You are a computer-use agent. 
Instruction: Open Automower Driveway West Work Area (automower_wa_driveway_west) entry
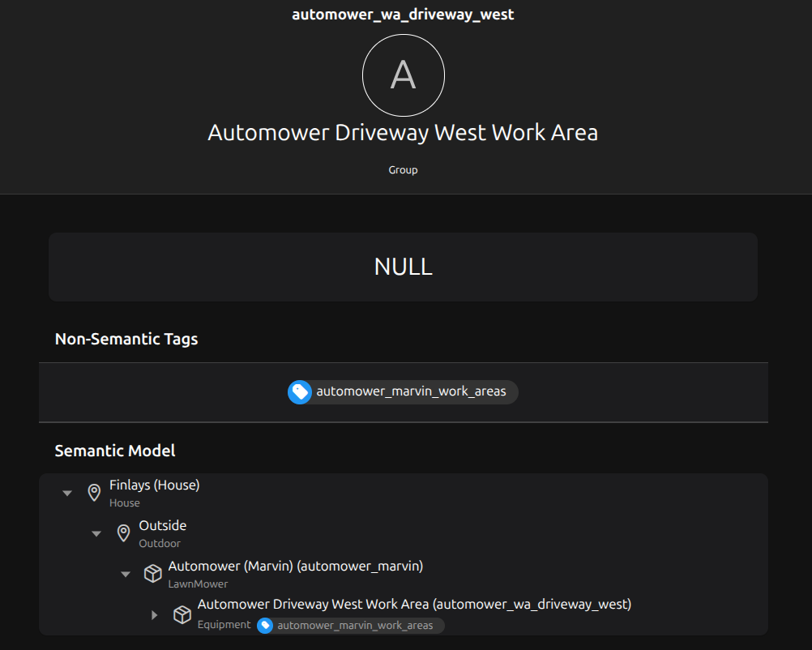click(x=414, y=605)
